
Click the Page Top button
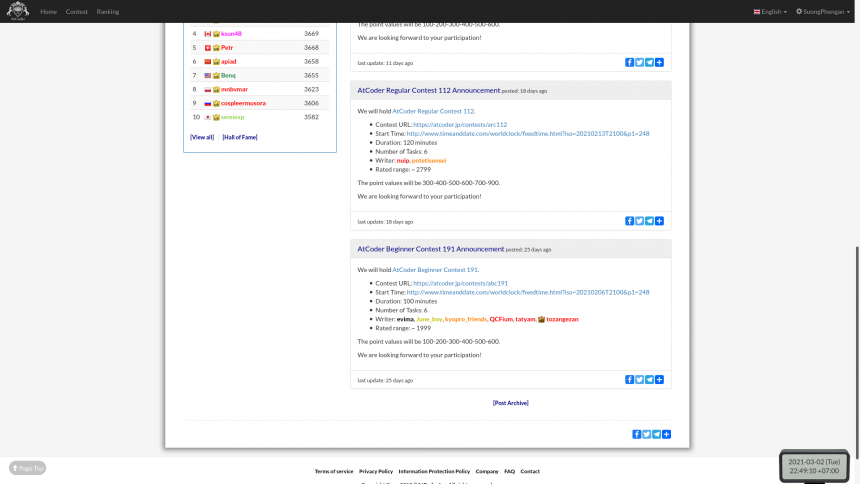tap(27, 468)
